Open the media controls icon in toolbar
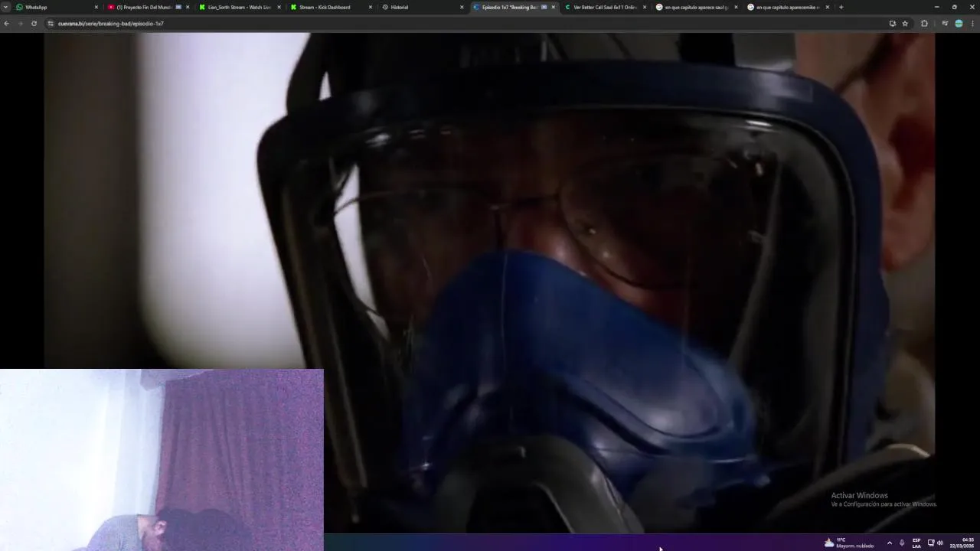Screen dimensions: 980x551 (x=945, y=24)
